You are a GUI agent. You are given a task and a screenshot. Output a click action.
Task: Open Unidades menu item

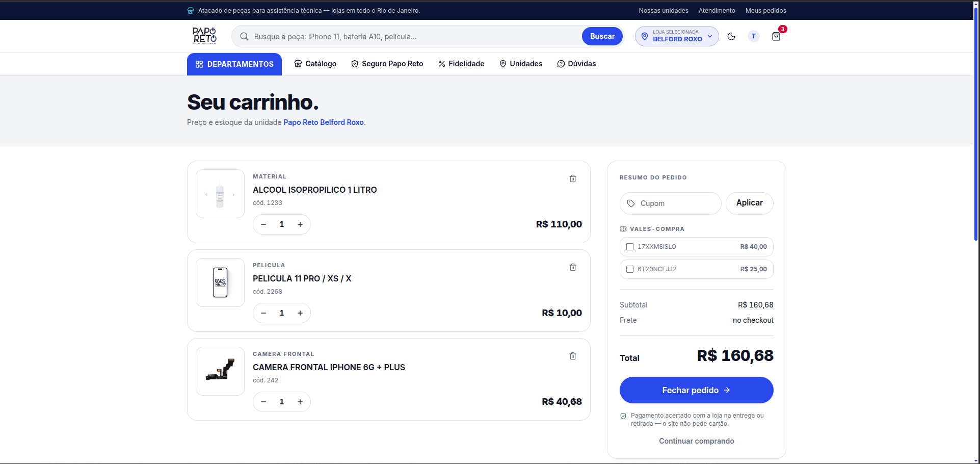tap(521, 64)
